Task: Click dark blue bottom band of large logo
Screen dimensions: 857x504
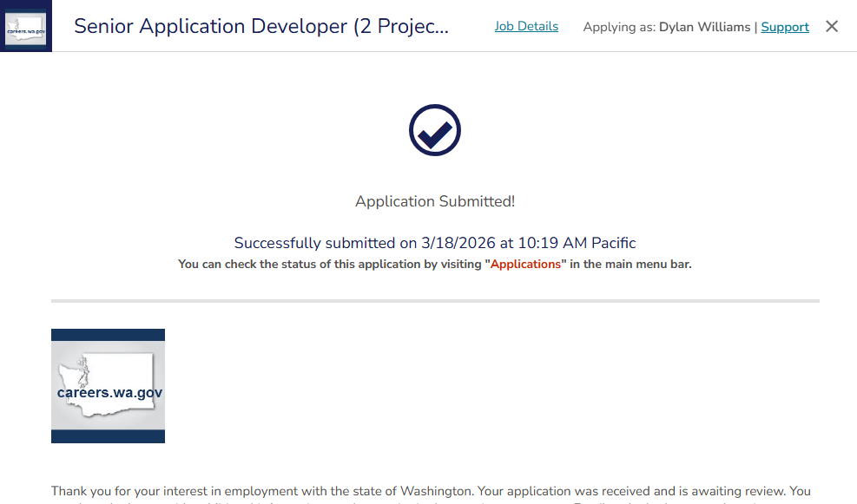Action: (x=108, y=436)
